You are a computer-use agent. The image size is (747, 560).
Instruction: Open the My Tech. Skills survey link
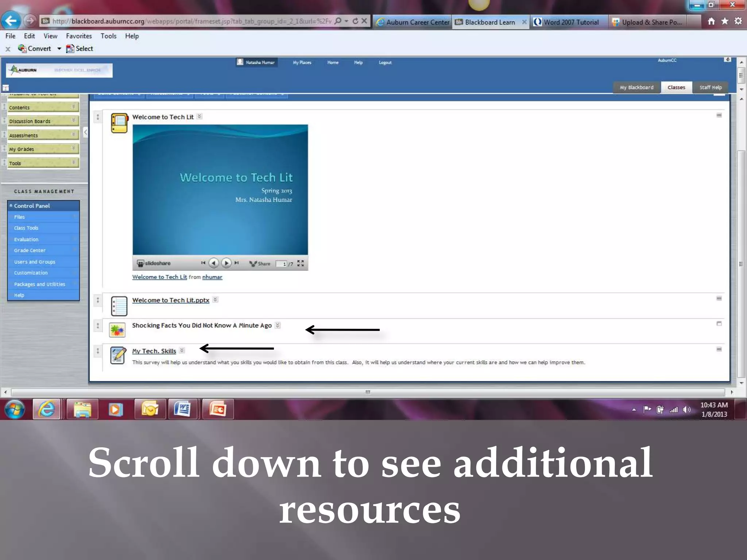154,351
